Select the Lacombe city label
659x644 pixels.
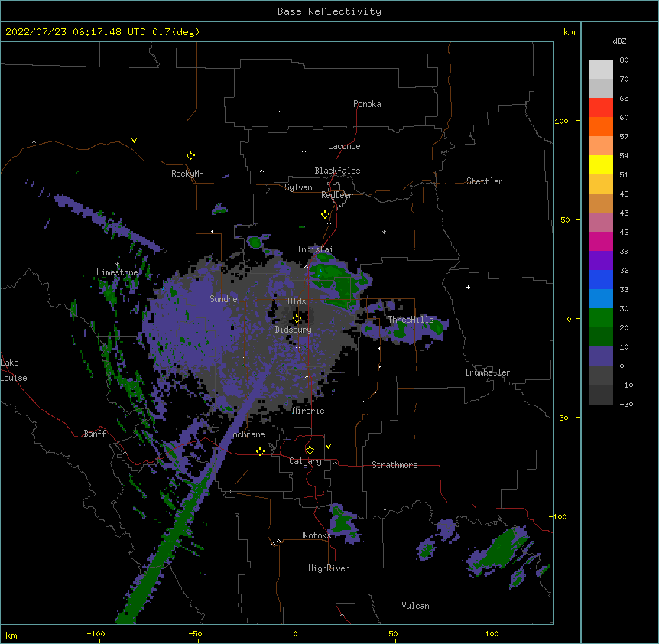coord(344,146)
